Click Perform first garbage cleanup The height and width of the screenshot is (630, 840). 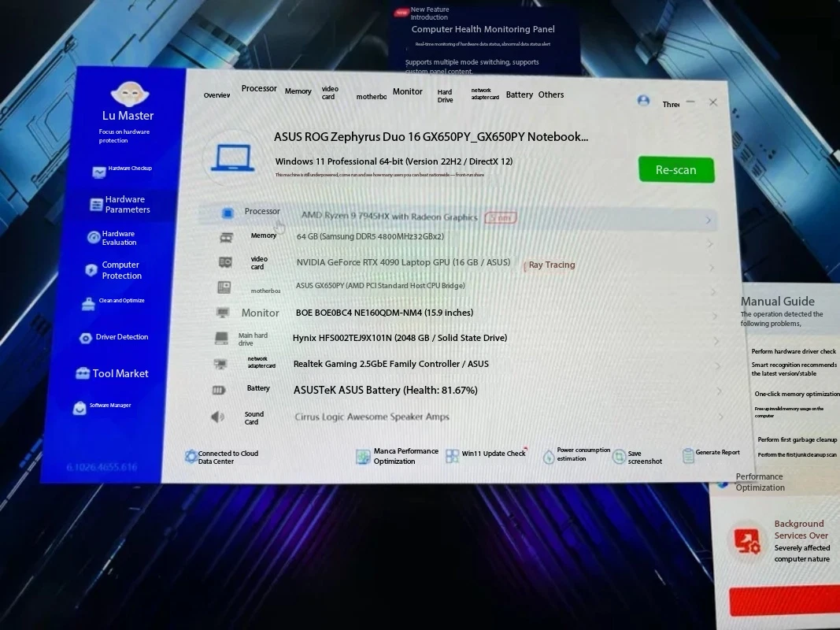click(797, 440)
